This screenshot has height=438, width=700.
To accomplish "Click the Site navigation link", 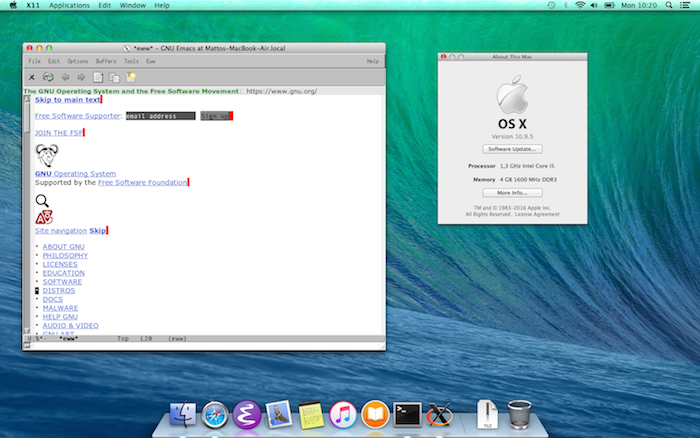I will coord(61,230).
